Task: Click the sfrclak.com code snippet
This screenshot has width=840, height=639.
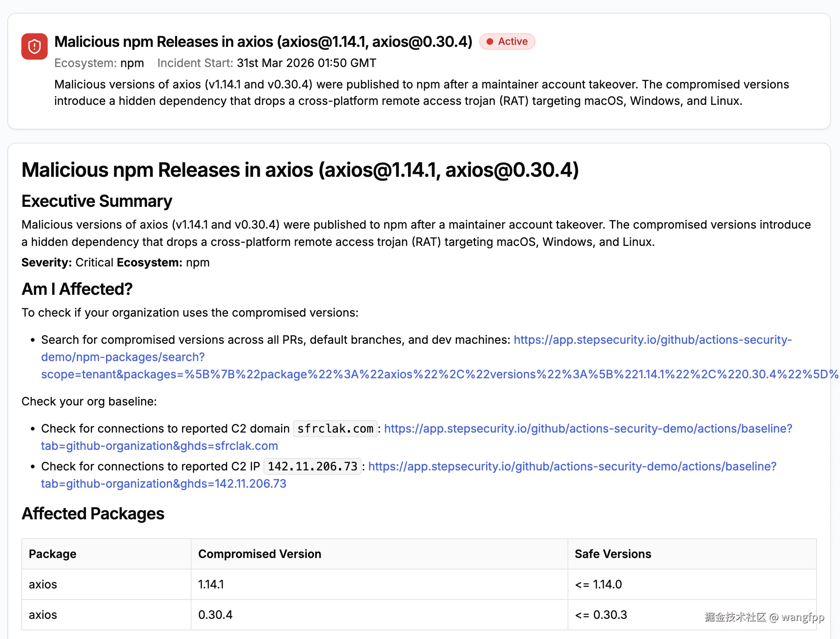Action: pyautogui.click(x=335, y=429)
